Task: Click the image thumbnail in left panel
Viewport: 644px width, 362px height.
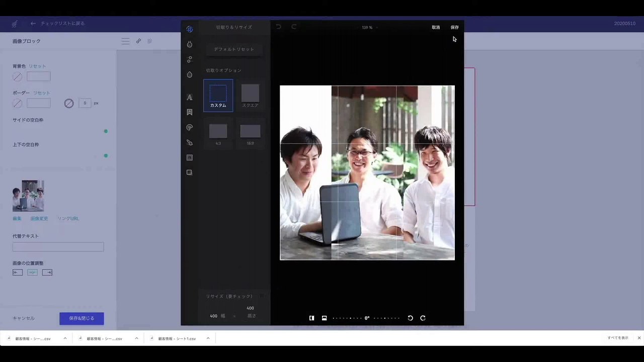Action: point(28,196)
